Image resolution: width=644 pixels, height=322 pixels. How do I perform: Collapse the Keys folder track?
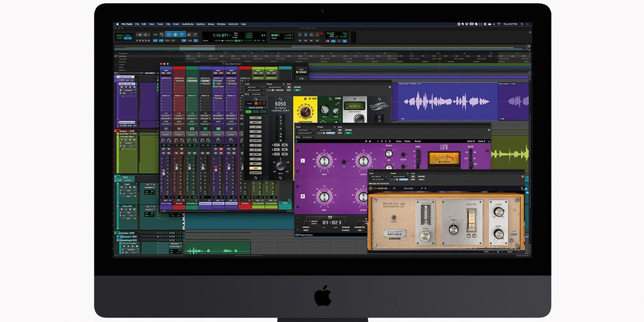115,177
